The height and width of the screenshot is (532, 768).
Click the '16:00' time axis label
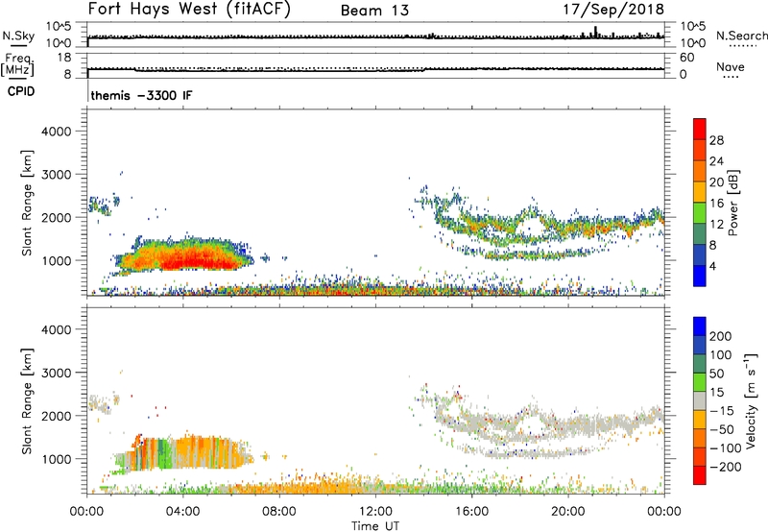click(471, 512)
